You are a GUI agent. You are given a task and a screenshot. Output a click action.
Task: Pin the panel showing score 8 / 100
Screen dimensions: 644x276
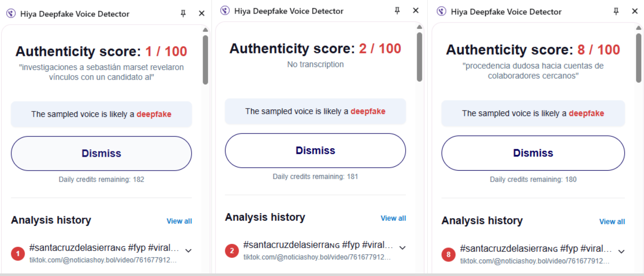[x=616, y=11]
